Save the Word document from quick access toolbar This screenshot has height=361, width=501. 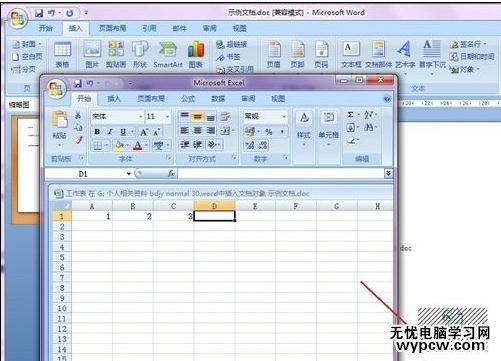pyautogui.click(x=39, y=13)
